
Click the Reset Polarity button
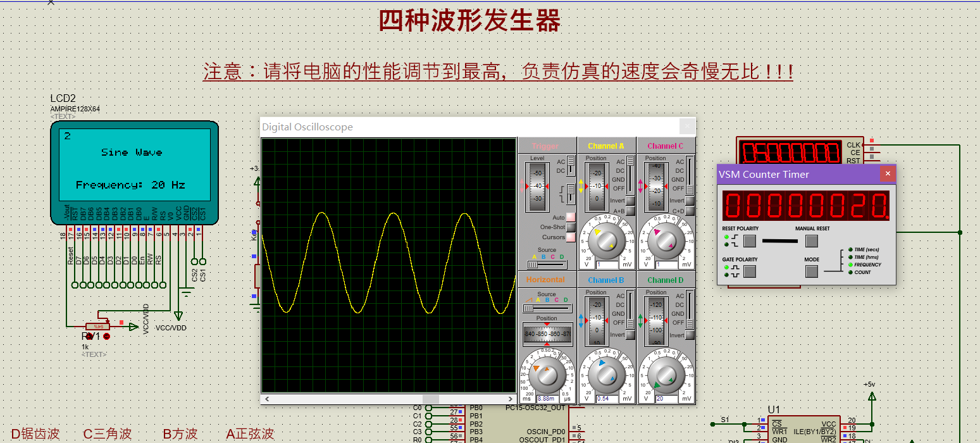coord(750,241)
